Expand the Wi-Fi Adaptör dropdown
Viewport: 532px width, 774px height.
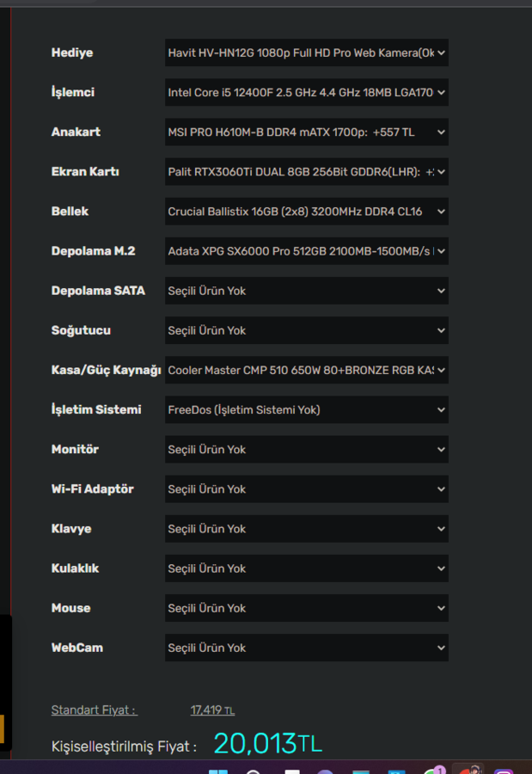307,488
